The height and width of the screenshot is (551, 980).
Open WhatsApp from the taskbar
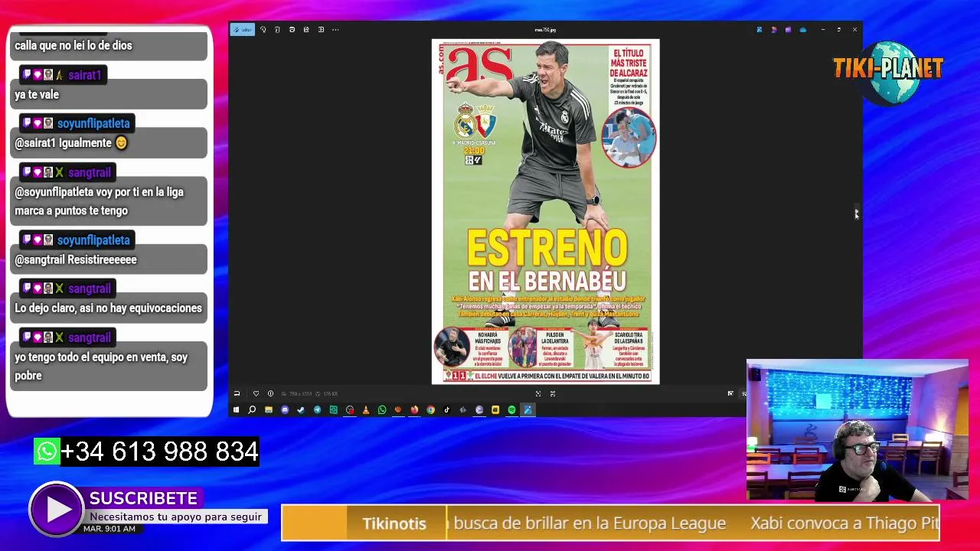[382, 410]
